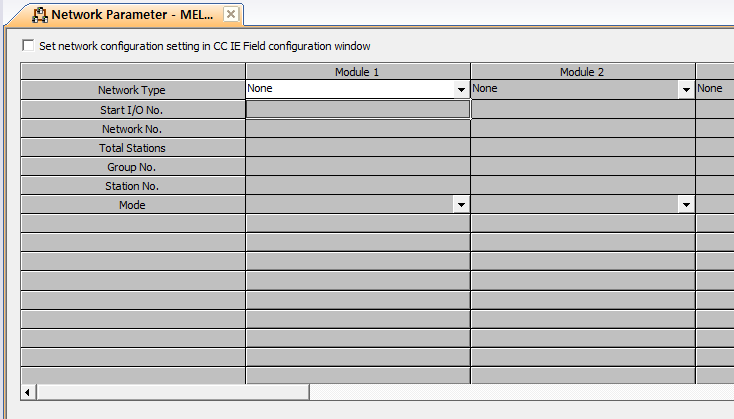Click the Group No. row label
Image resolution: width=734 pixels, height=419 pixels.
(x=132, y=167)
